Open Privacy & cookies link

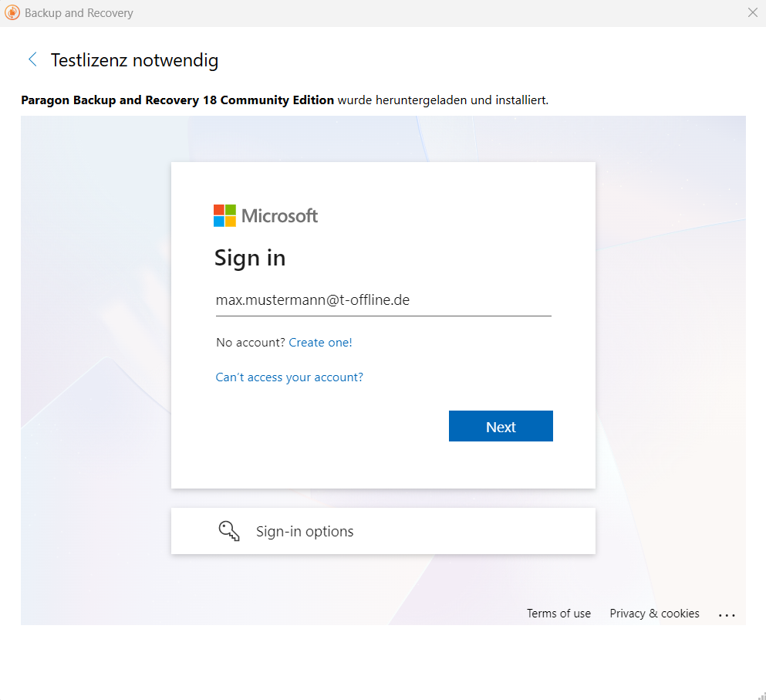(654, 614)
